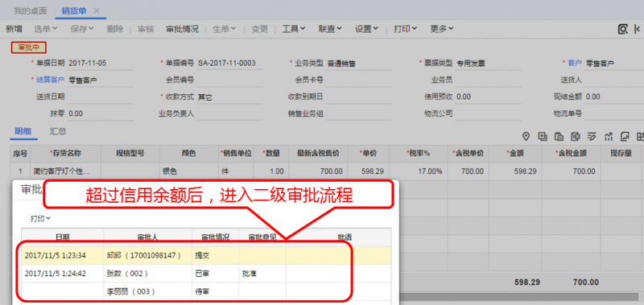Click the 票据类型 field 专用发票

488,64
